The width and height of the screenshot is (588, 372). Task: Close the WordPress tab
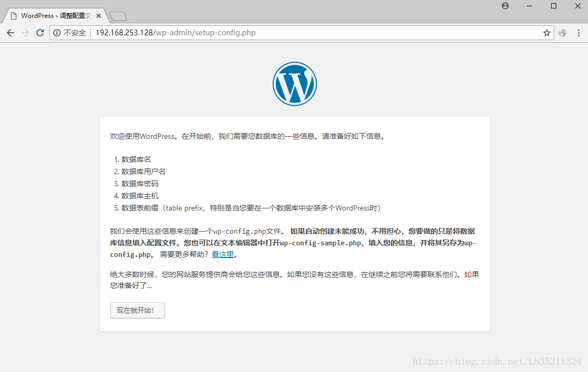pos(99,16)
